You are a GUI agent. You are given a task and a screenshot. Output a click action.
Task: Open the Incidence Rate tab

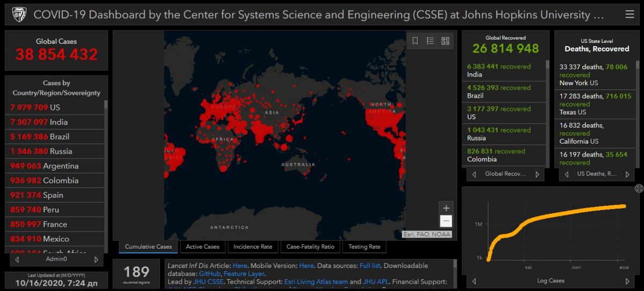click(x=252, y=247)
